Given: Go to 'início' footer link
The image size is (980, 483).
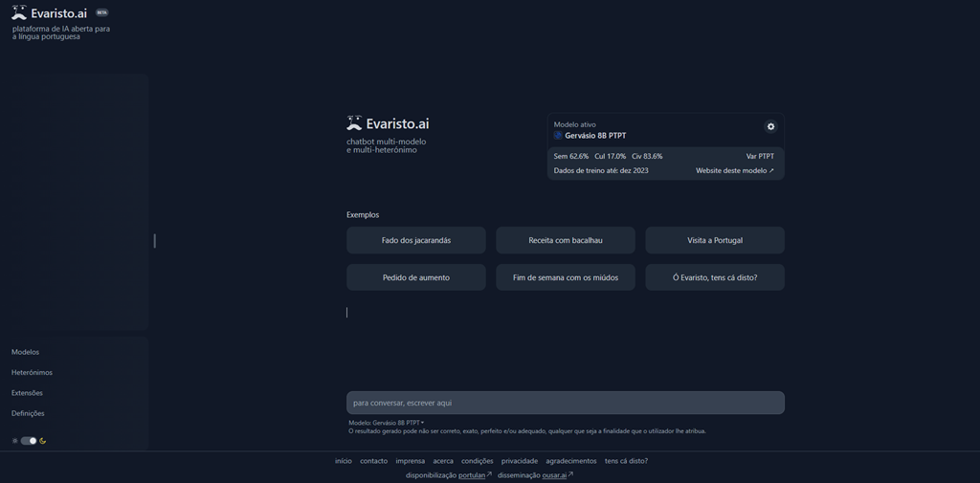Looking at the screenshot, I should (x=344, y=461).
